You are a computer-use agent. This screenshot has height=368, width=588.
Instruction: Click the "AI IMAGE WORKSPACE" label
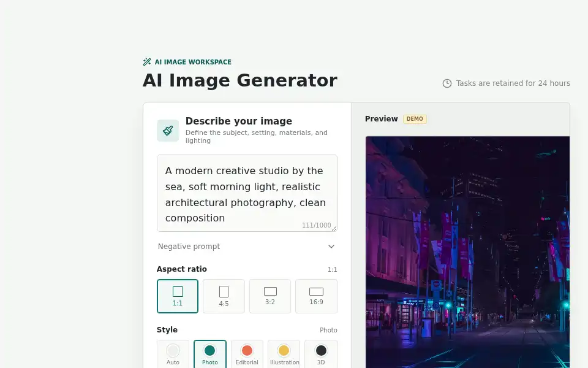pos(193,62)
